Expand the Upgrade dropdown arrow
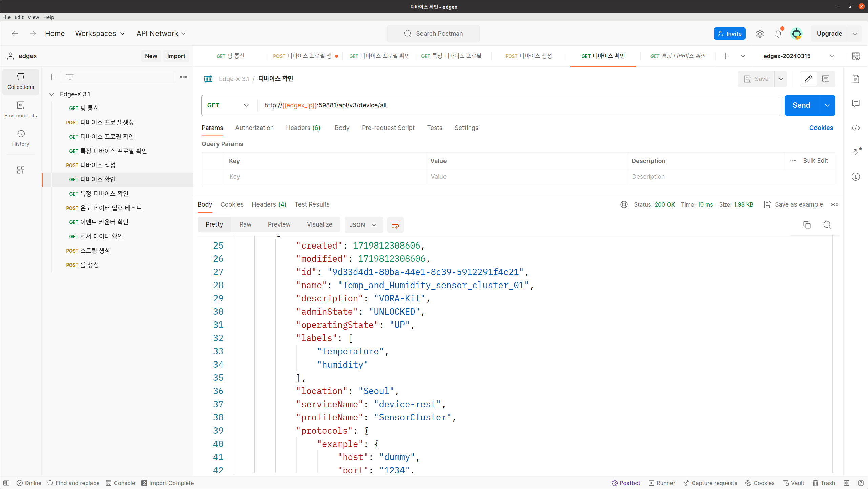868x489 pixels. tap(855, 34)
